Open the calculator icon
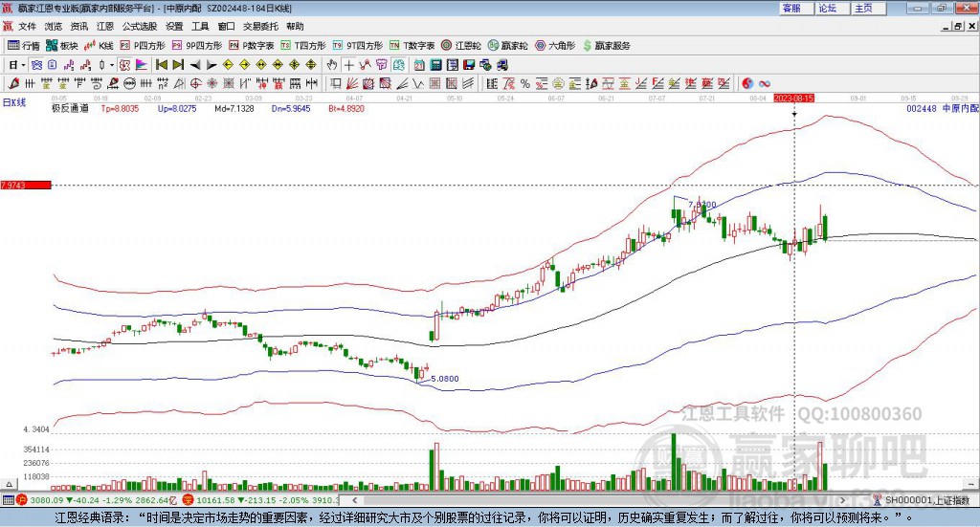Viewport: 980px width, 527px height. [436, 65]
